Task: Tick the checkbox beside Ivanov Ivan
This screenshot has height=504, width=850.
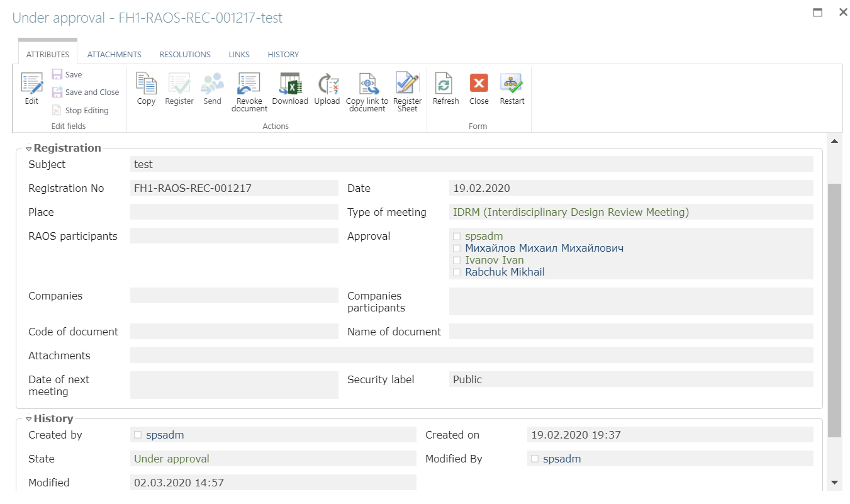Action: click(x=457, y=260)
